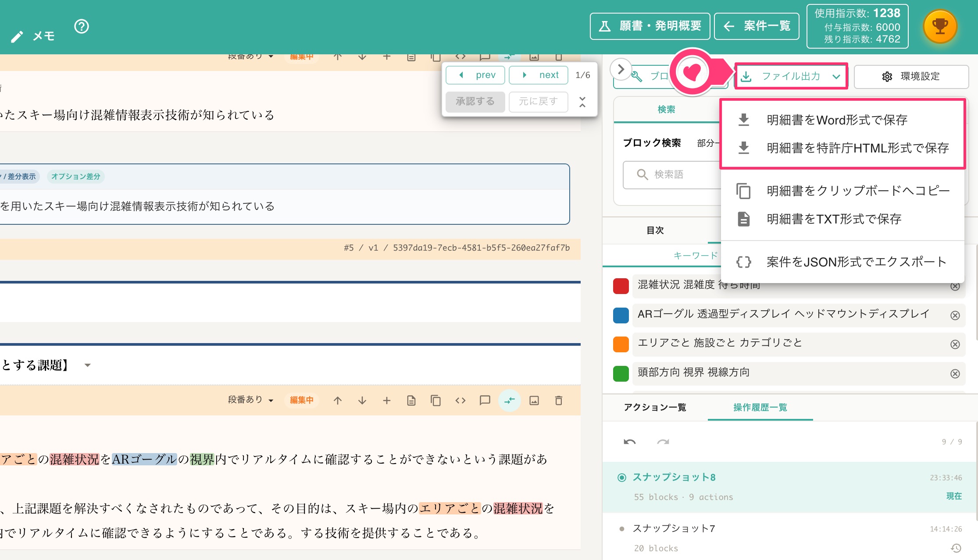The width and height of the screenshot is (978, 560).
Task: Go to prev diff
Action: 475,75
